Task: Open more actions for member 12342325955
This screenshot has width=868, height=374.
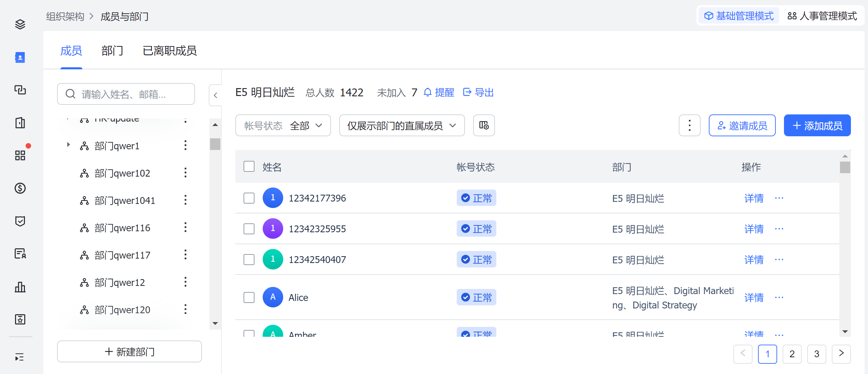Action: [779, 229]
